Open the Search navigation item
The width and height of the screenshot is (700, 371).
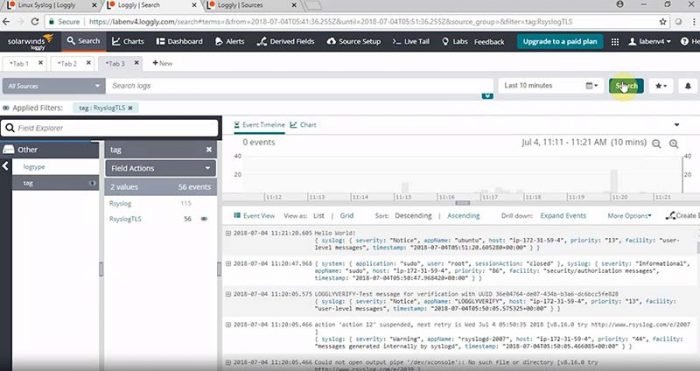[83, 41]
